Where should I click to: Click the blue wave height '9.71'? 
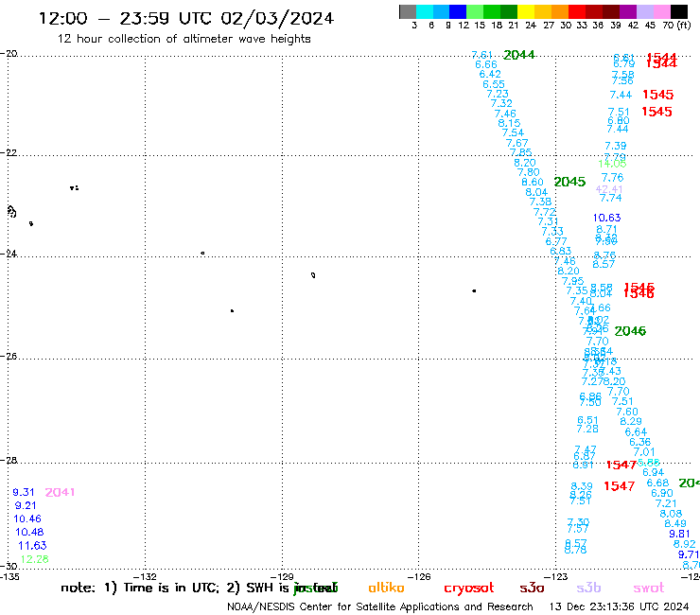(x=689, y=554)
